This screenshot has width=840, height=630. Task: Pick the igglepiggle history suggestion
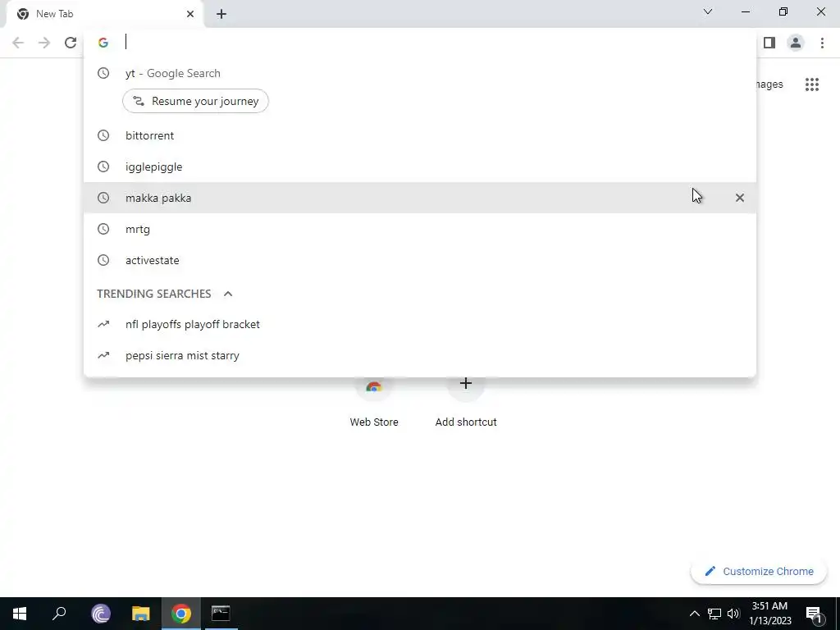(x=420, y=167)
